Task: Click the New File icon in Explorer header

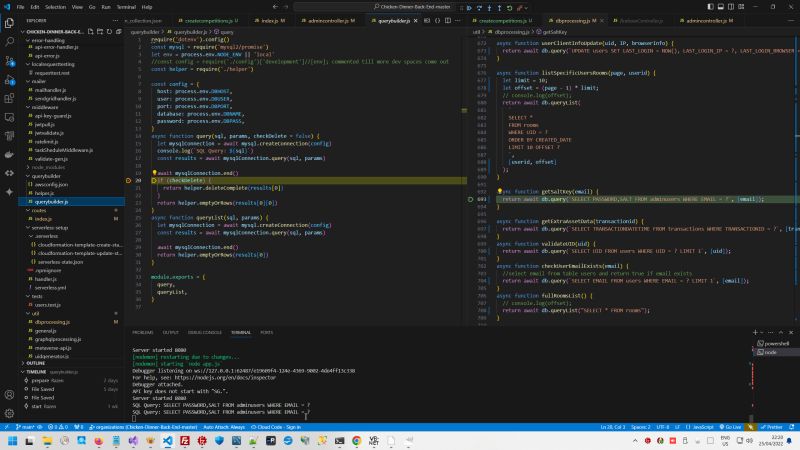Action: tap(90, 32)
